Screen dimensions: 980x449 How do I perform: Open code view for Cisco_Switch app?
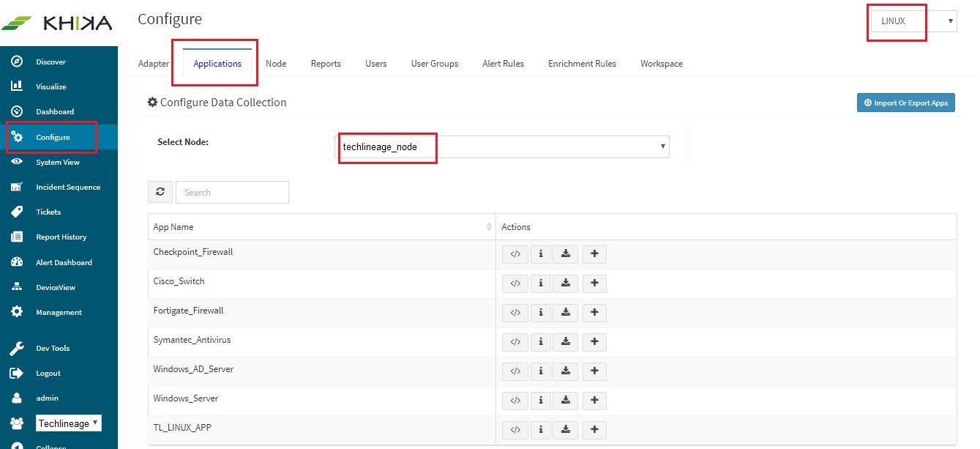515,283
